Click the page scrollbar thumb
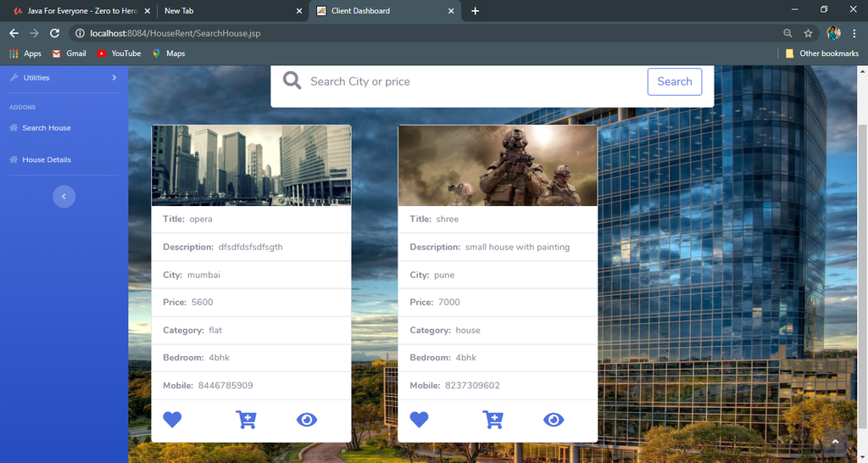The image size is (868, 463). point(862,277)
